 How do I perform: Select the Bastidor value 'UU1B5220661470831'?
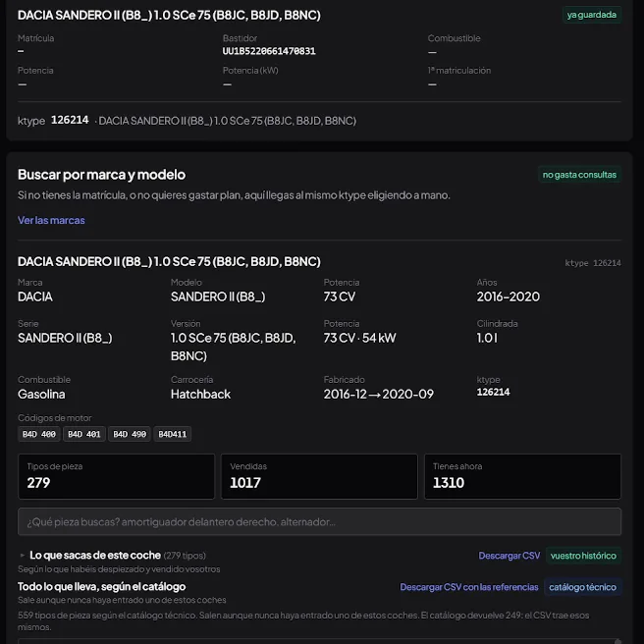click(x=269, y=51)
